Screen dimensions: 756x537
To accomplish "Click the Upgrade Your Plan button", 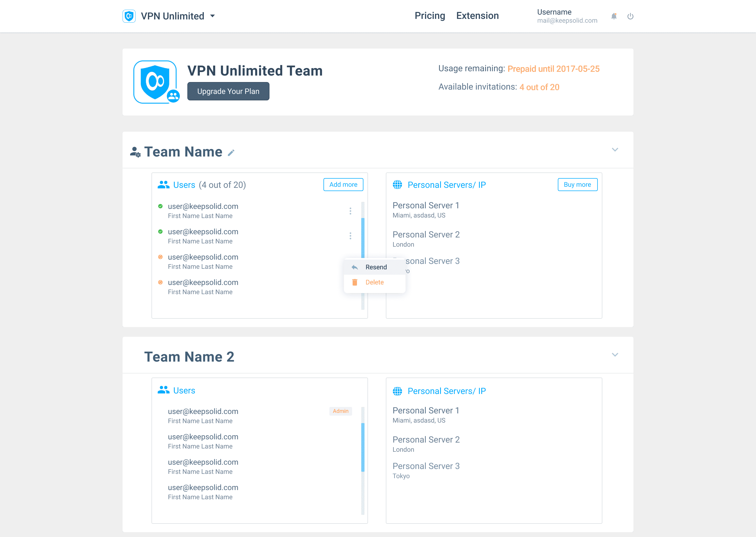I will (228, 91).
